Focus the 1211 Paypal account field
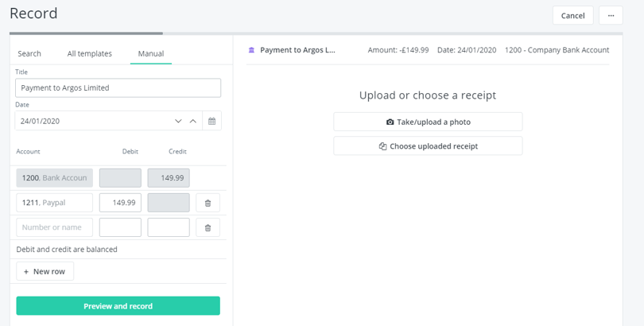The width and height of the screenshot is (644, 326). pos(54,203)
